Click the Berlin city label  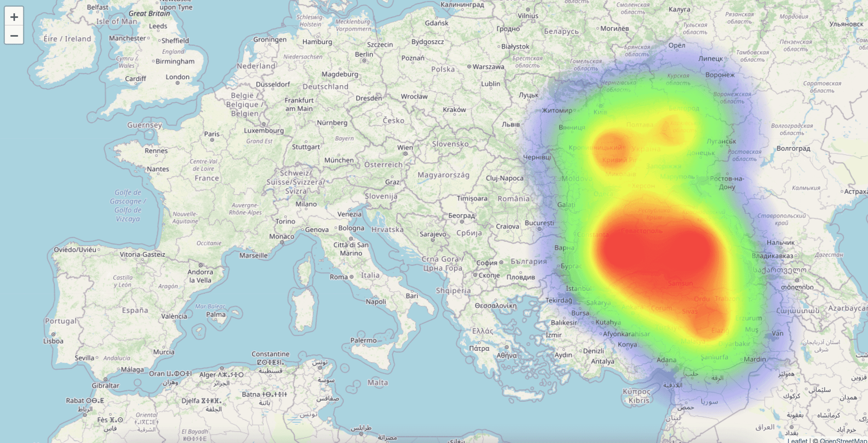coord(364,54)
